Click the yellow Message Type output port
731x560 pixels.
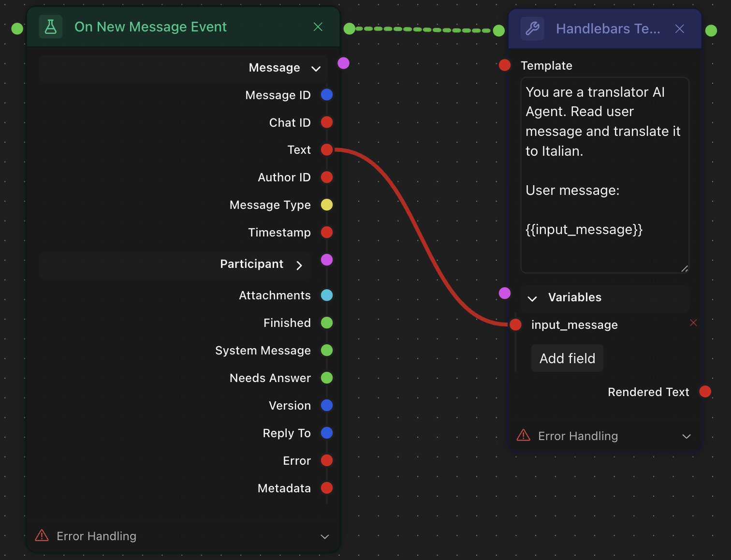(x=327, y=205)
